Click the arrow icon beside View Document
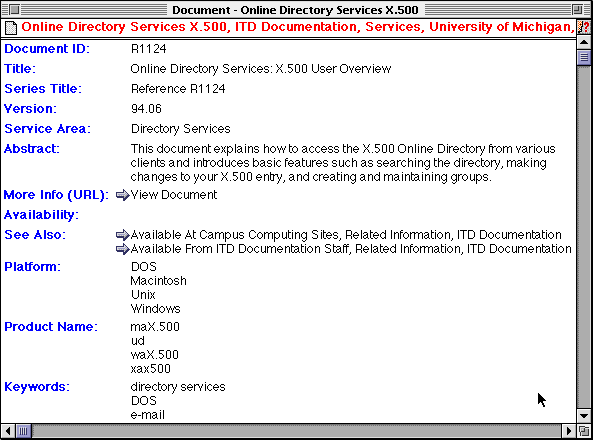Viewport: 593px width, 440px height. 123,195
